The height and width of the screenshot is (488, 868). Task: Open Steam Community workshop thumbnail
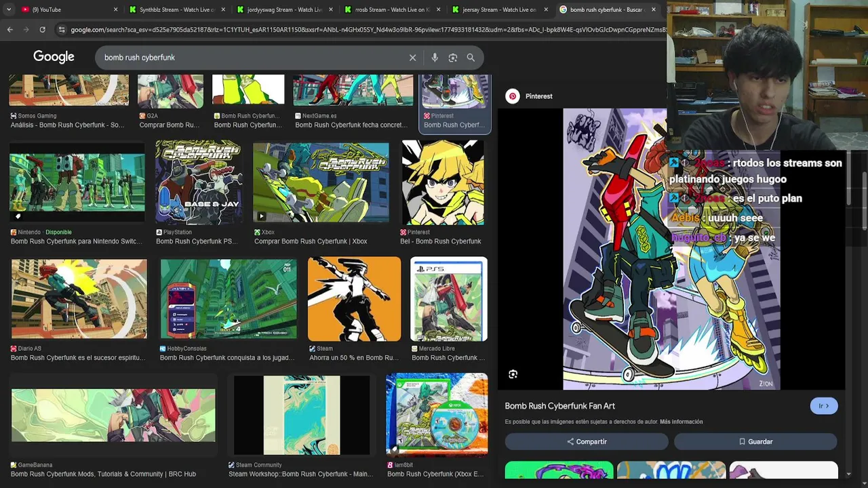coord(302,415)
